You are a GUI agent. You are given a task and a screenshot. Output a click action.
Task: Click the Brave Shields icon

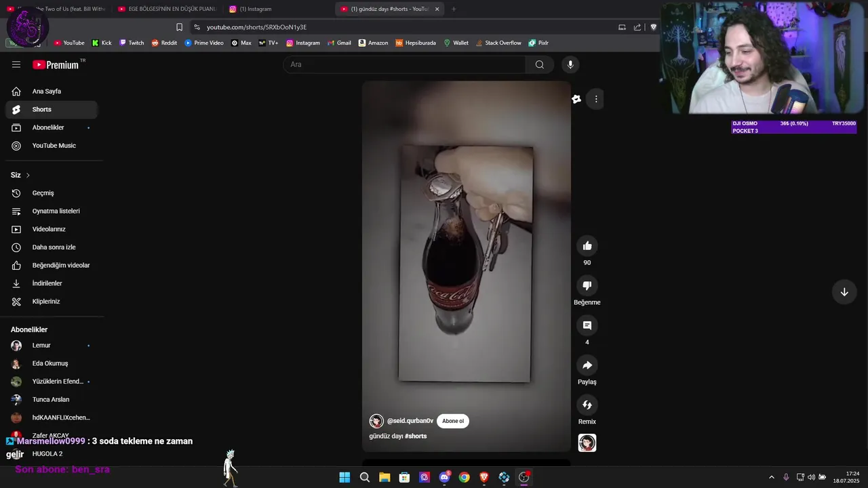tap(653, 27)
